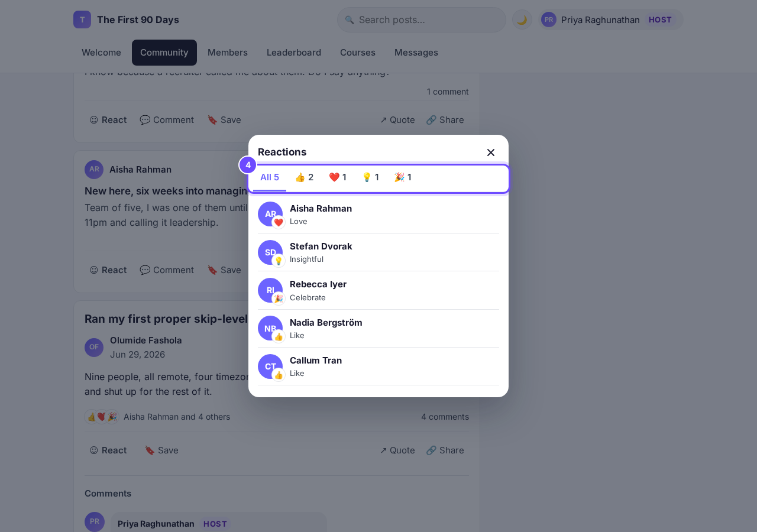Open reaction emoji summary on Olumide's post
757x532 pixels.
[x=101, y=417]
